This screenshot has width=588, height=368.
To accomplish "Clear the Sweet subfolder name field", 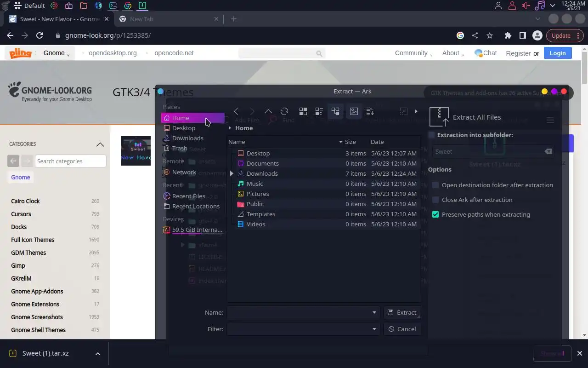I will click(548, 151).
